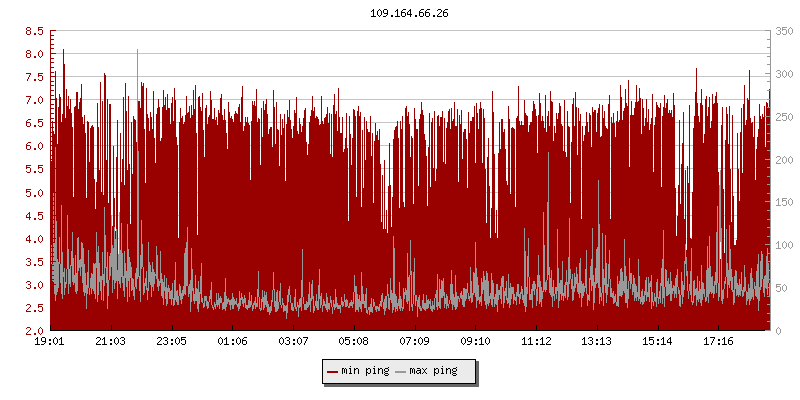Image resolution: width=800 pixels, height=400 pixels.
Task: Click the 200 right axis value
Action: tap(783, 160)
